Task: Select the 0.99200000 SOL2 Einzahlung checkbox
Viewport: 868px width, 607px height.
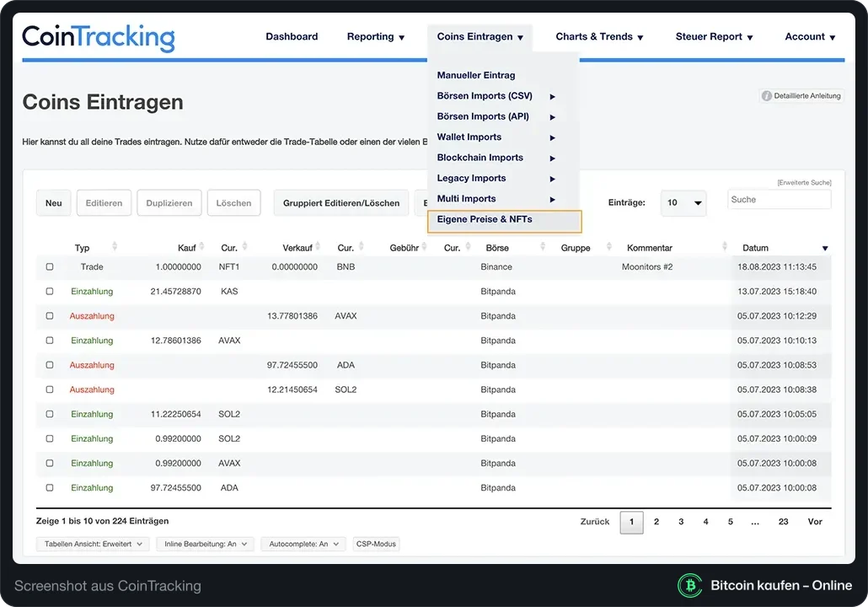Action: click(x=50, y=438)
